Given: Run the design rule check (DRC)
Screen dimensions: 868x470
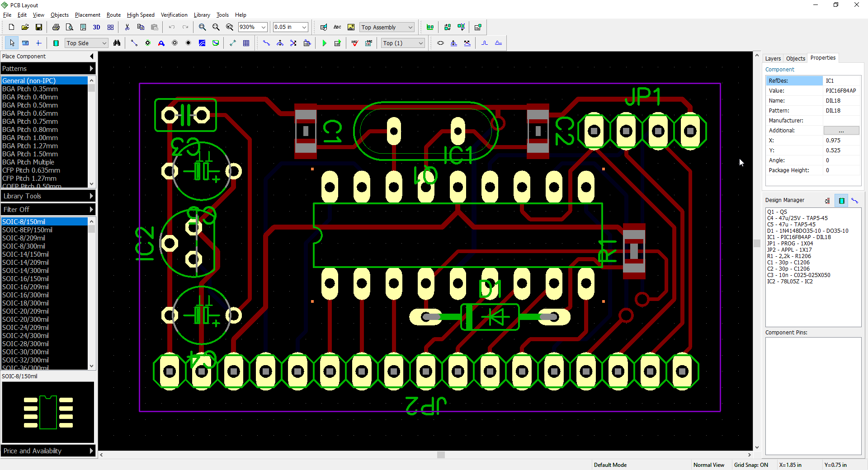Looking at the screenshot, I should 354,43.
